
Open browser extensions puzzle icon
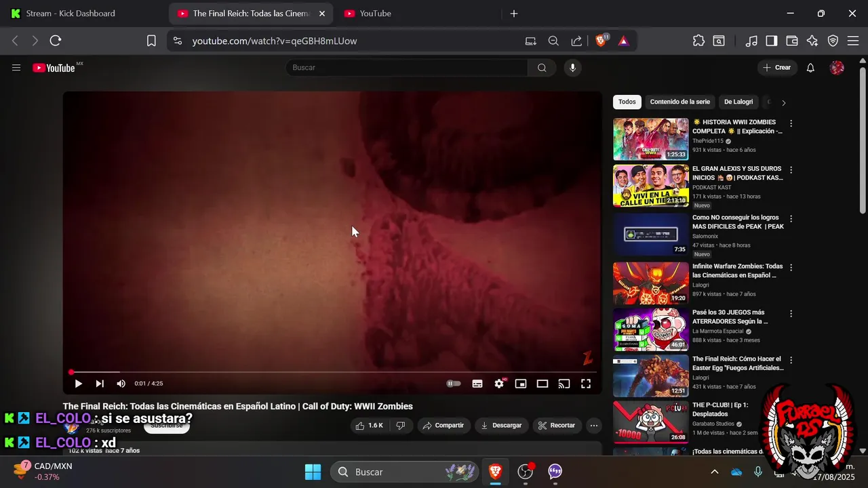click(698, 41)
